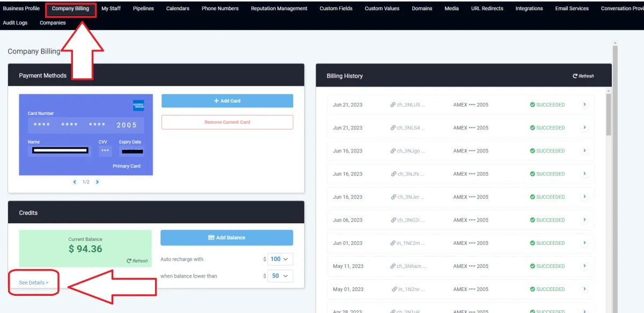Click the Primary Card label on the card
The height and width of the screenshot is (313, 644).
(127, 166)
